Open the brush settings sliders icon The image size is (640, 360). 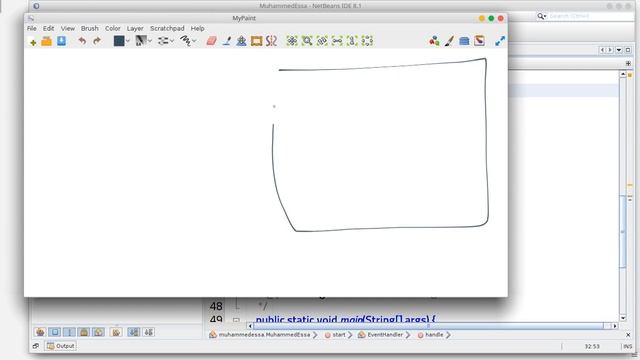pos(163,41)
